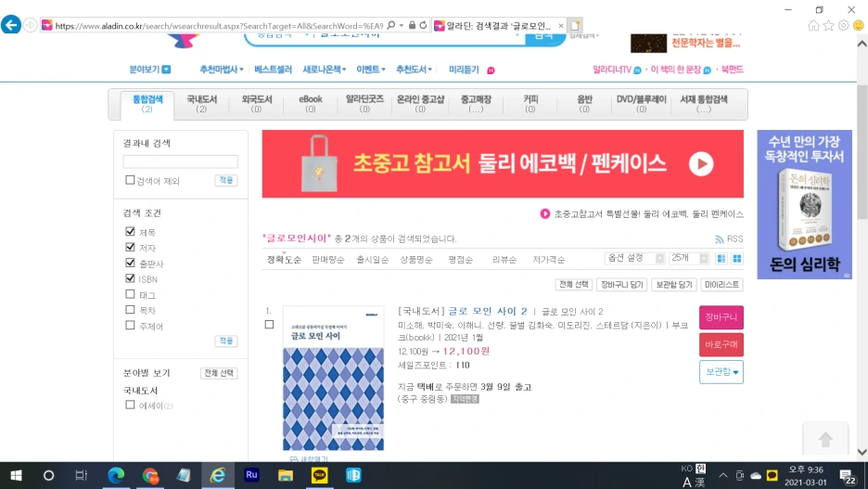Switch to the DVD/블루레이 tab

[x=641, y=104]
